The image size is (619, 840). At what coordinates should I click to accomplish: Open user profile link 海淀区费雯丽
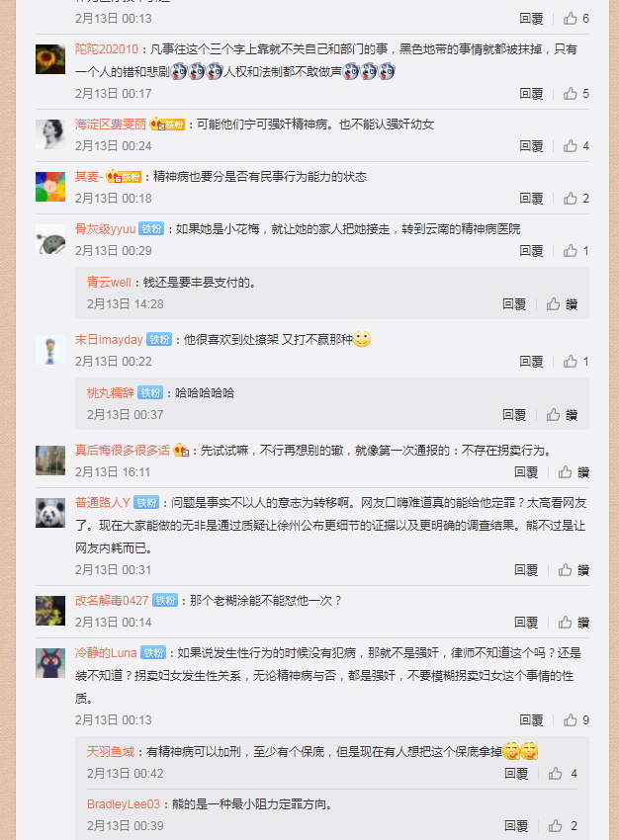click(x=111, y=125)
